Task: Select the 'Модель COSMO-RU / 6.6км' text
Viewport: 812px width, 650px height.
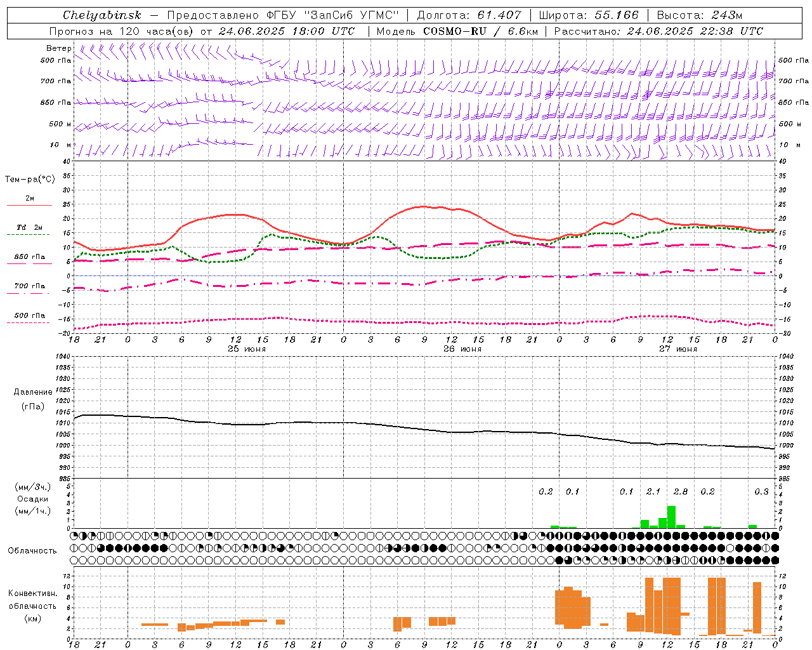Action: (457, 31)
